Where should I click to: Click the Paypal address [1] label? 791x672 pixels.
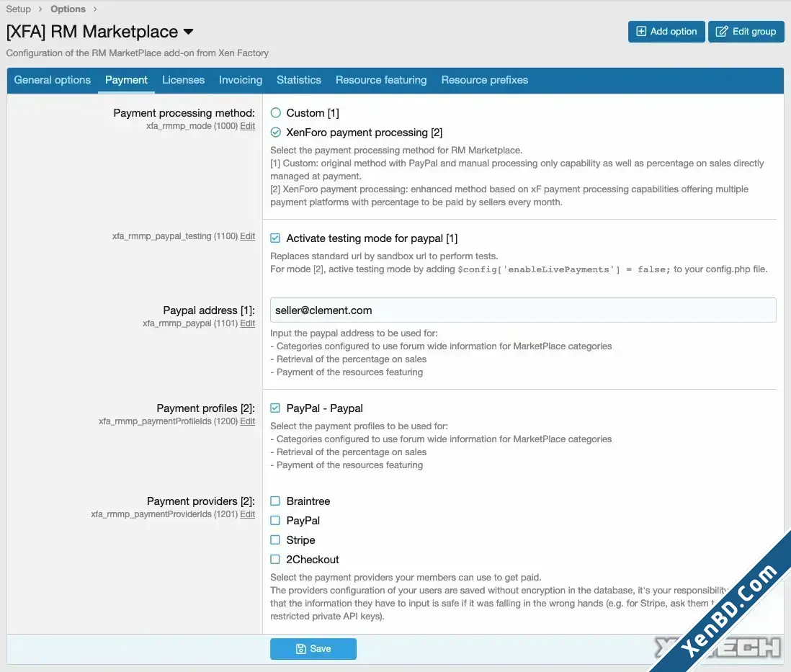tap(209, 310)
